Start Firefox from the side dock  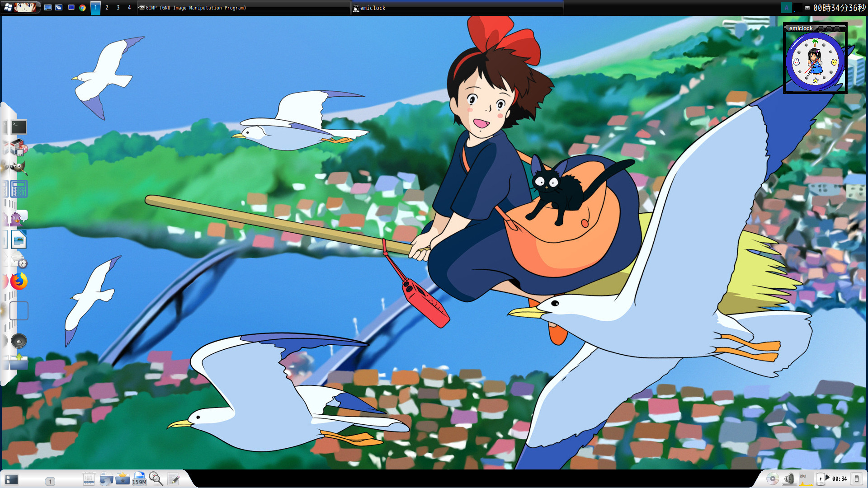click(19, 281)
